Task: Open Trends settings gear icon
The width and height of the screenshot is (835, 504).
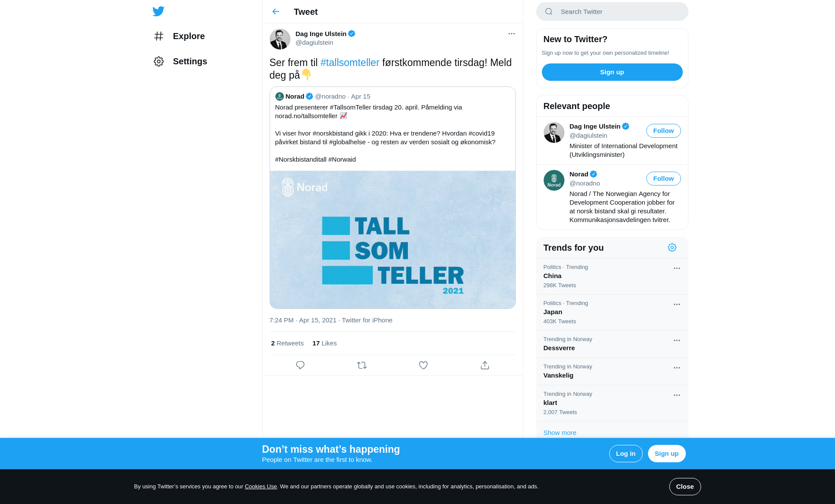Action: coord(672,248)
